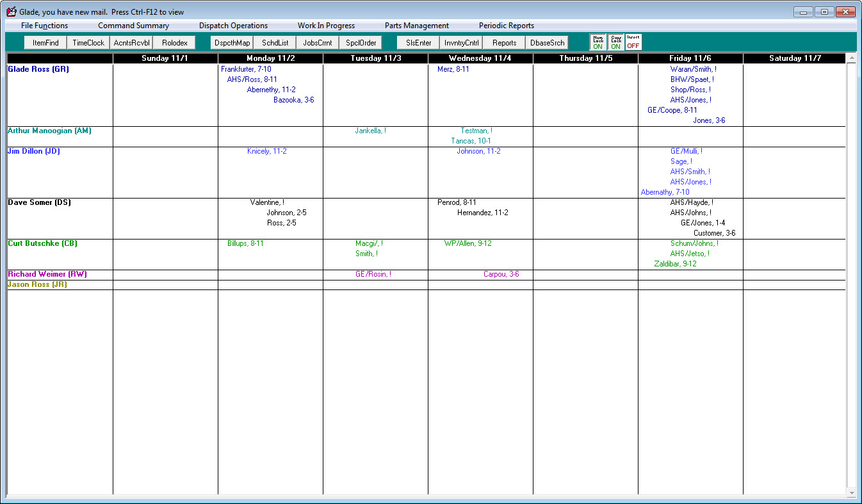Click the ItemFind toolbar button
The height and width of the screenshot is (504, 862).
pyautogui.click(x=45, y=43)
